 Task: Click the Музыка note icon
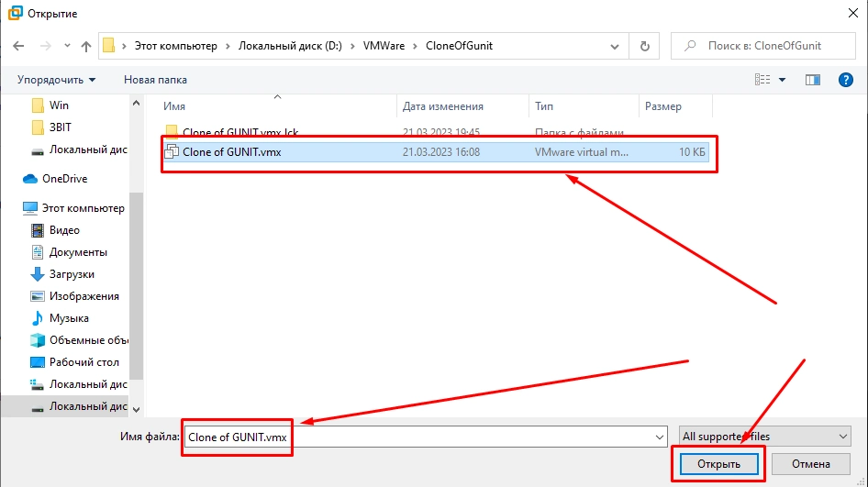(37, 318)
